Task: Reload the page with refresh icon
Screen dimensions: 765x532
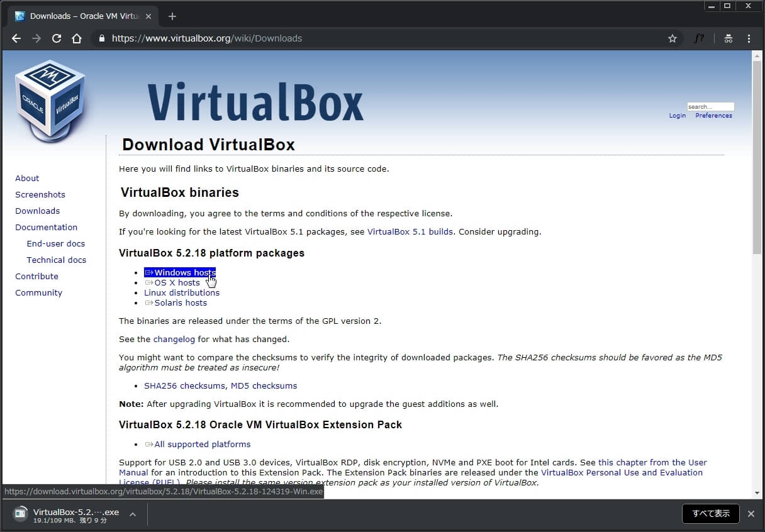Action: (x=57, y=38)
